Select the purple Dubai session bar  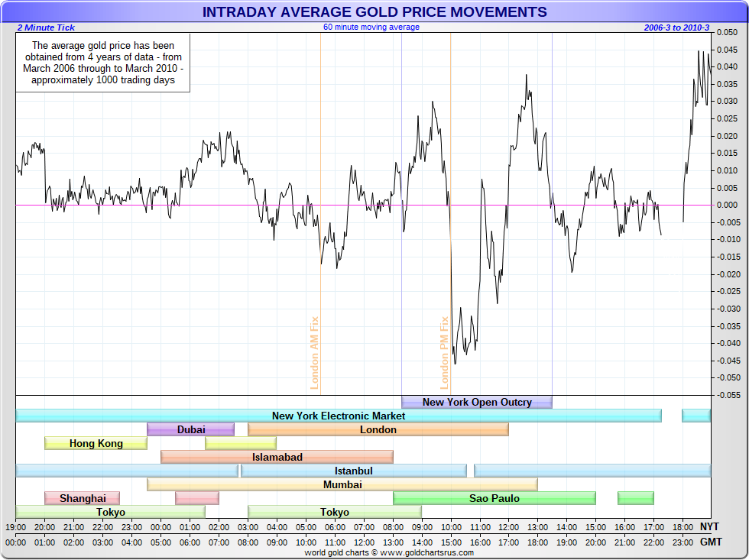pos(190,429)
